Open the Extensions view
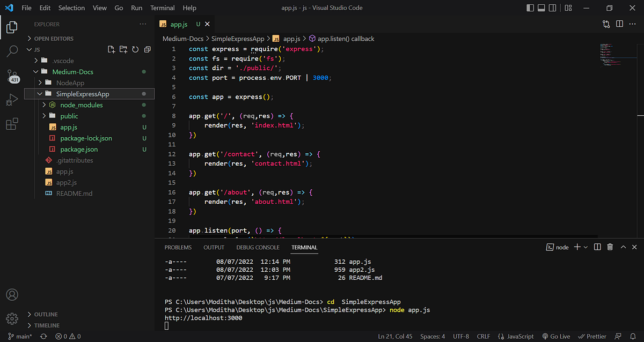The image size is (644, 342). [12, 124]
